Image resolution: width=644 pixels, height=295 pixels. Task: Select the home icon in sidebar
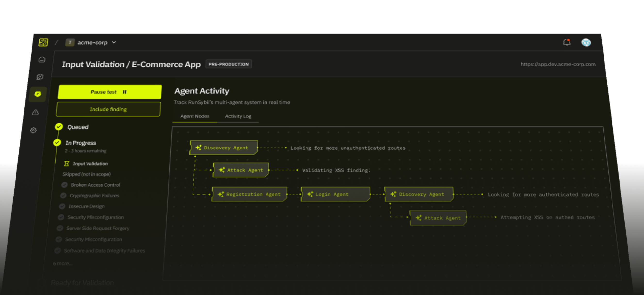pos(41,59)
